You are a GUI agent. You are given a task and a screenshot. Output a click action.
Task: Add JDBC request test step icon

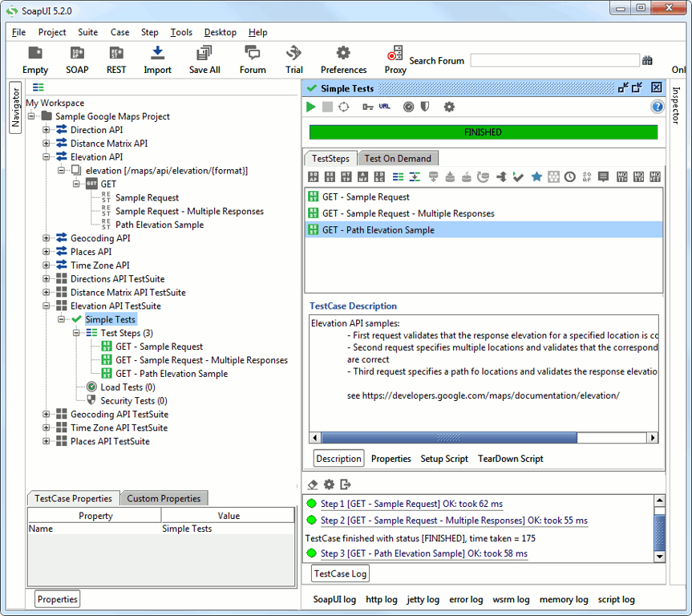point(379,177)
